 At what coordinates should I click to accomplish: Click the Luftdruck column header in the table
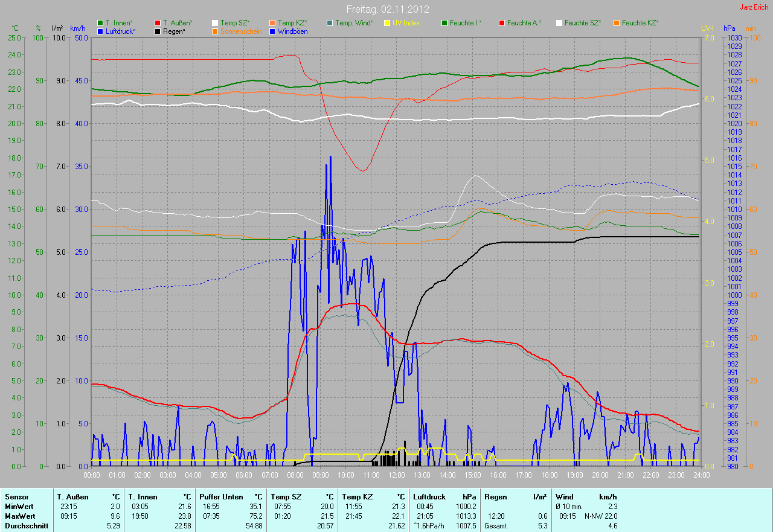point(429,496)
